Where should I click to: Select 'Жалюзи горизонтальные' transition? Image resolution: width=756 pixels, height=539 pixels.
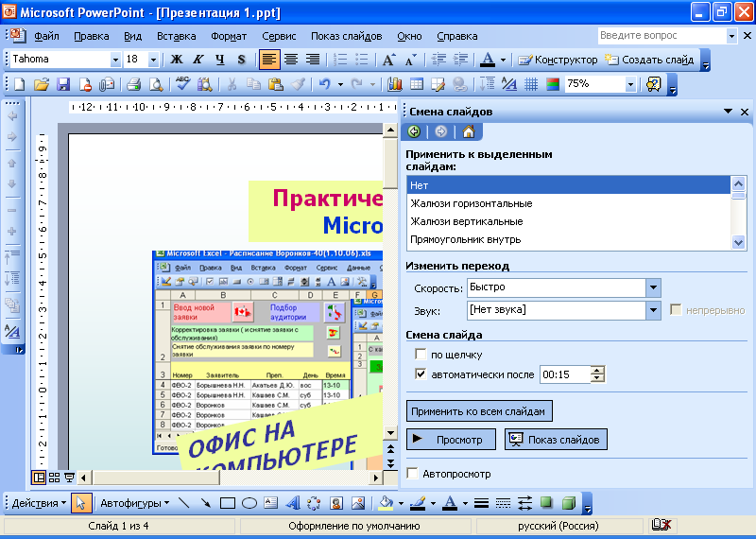569,203
